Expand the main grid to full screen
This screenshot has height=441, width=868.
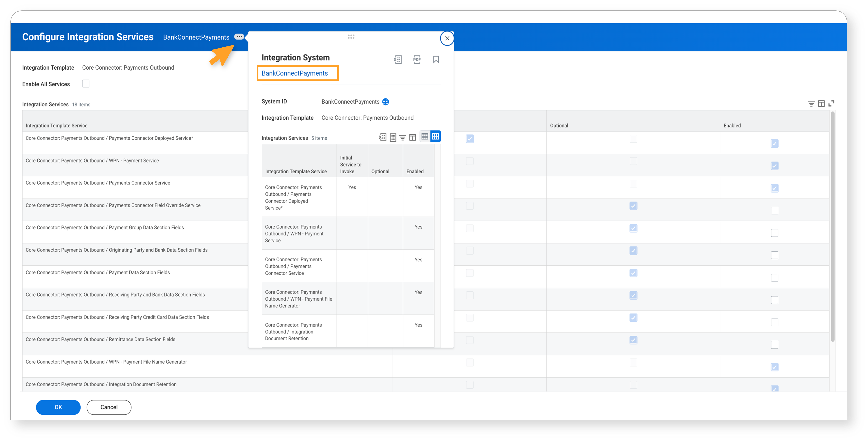click(831, 104)
